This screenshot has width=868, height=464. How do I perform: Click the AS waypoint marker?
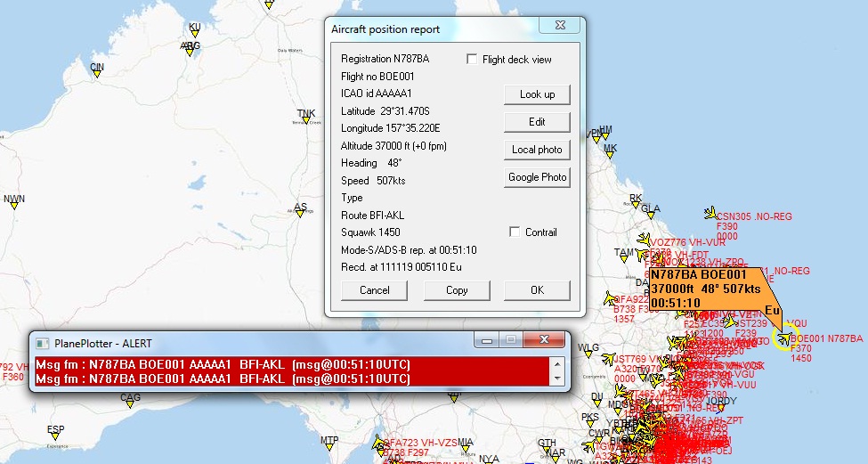(300, 214)
